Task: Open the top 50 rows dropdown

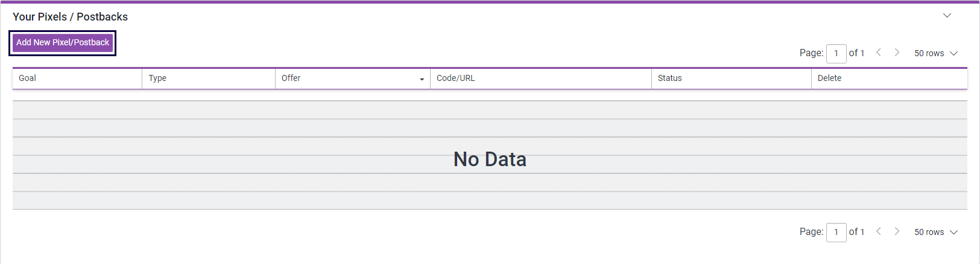Action: point(935,53)
